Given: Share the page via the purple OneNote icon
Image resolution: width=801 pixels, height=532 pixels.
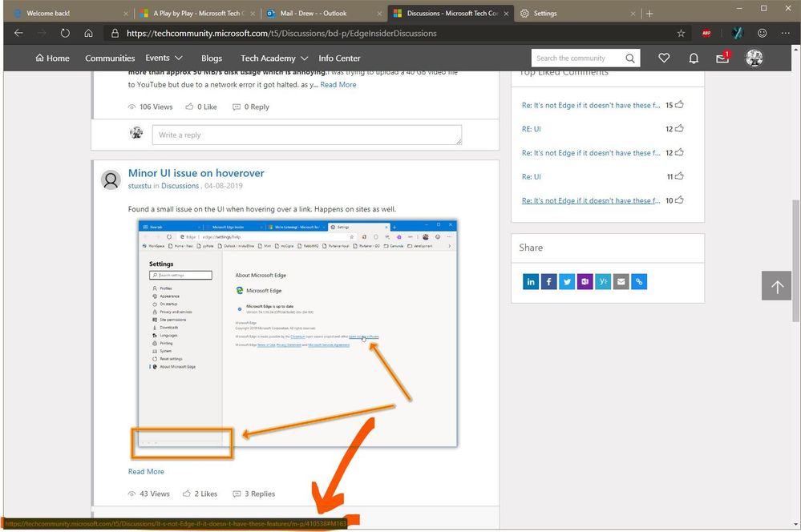Looking at the screenshot, I should [x=585, y=281].
